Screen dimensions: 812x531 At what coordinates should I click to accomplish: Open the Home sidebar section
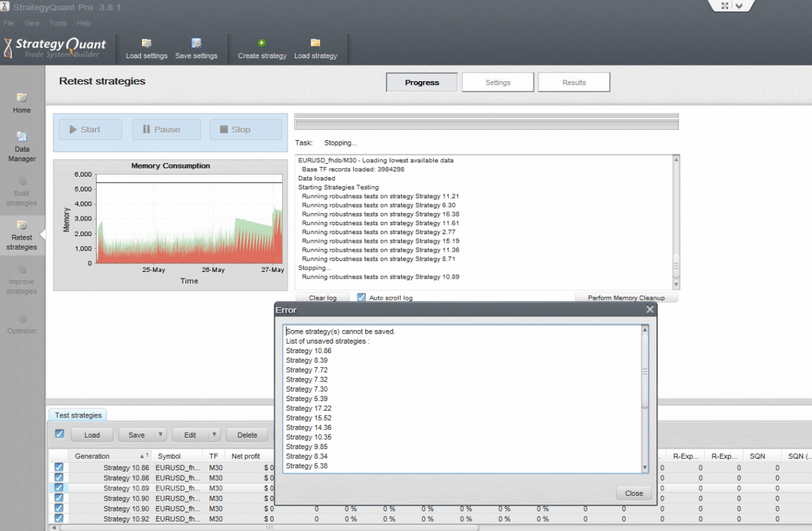coord(22,103)
